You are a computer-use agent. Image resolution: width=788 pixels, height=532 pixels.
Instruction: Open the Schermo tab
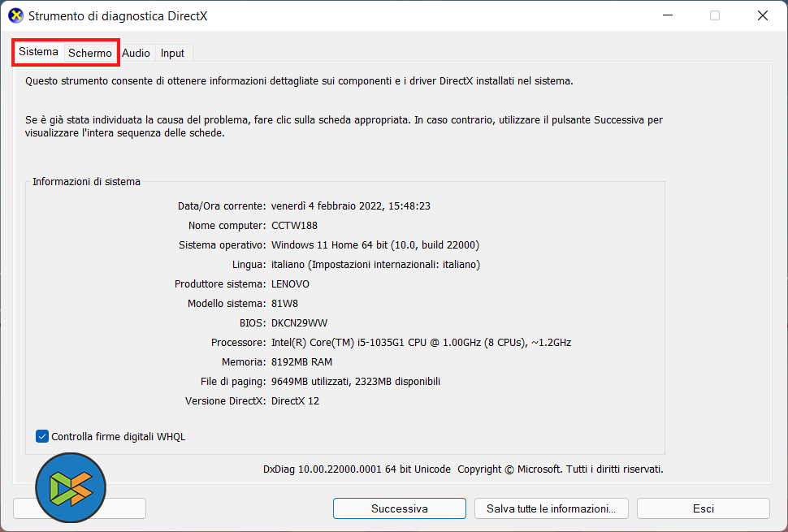point(90,53)
